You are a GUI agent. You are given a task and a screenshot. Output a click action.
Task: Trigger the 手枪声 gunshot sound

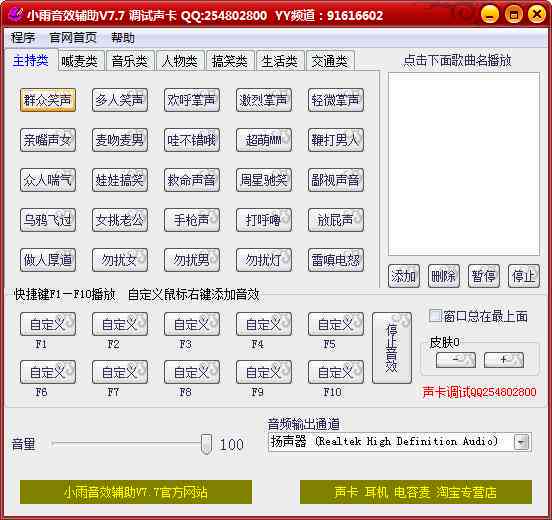(192, 220)
